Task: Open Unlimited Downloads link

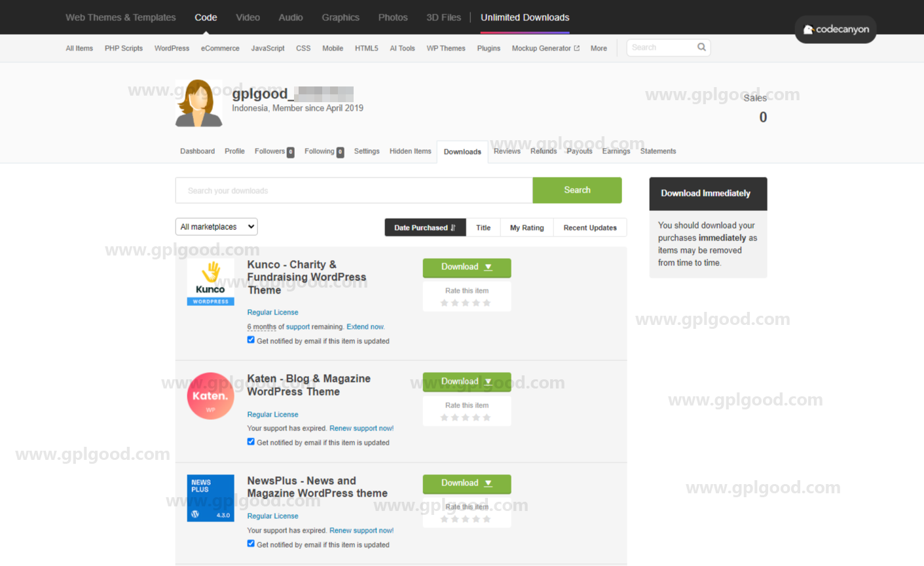Action: [x=525, y=18]
